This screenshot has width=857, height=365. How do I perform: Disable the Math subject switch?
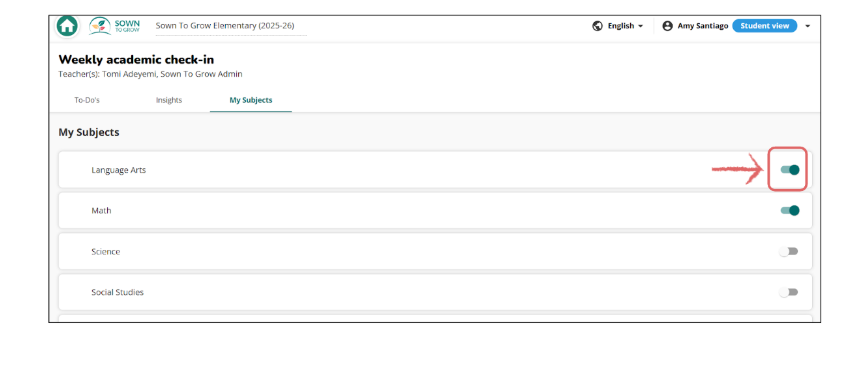click(x=790, y=210)
